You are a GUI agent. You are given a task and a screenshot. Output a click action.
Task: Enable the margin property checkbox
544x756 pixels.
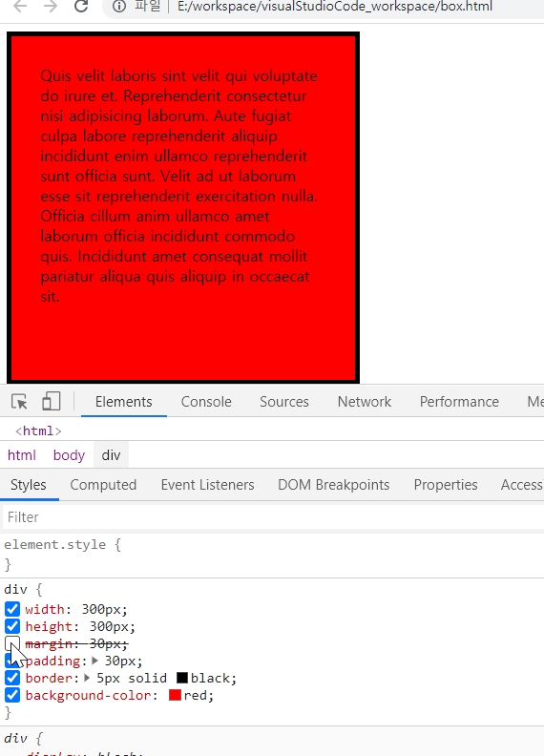tap(12, 643)
